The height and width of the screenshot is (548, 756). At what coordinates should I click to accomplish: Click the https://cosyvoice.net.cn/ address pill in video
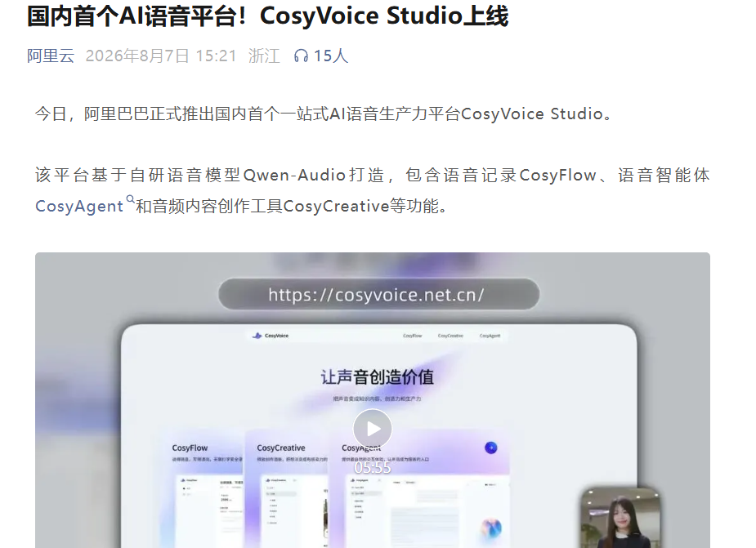[x=379, y=294]
